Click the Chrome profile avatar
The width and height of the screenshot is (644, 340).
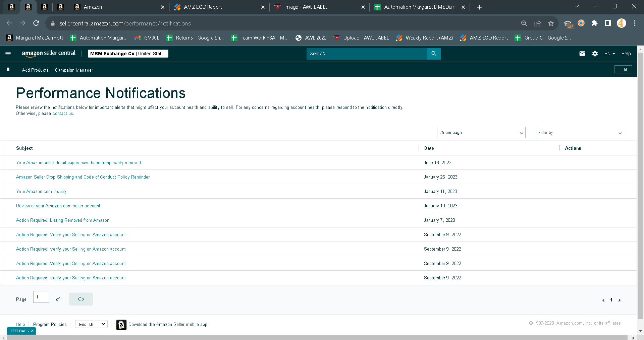[622, 23]
